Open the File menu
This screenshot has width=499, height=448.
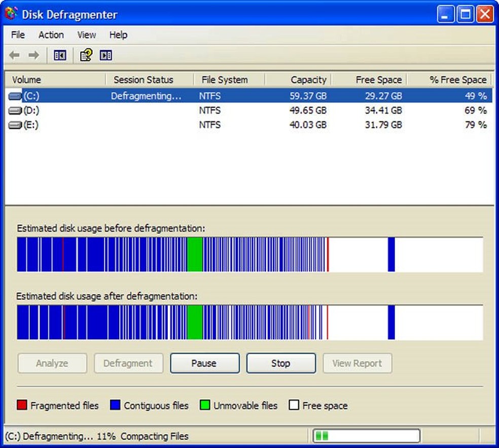tap(18, 35)
